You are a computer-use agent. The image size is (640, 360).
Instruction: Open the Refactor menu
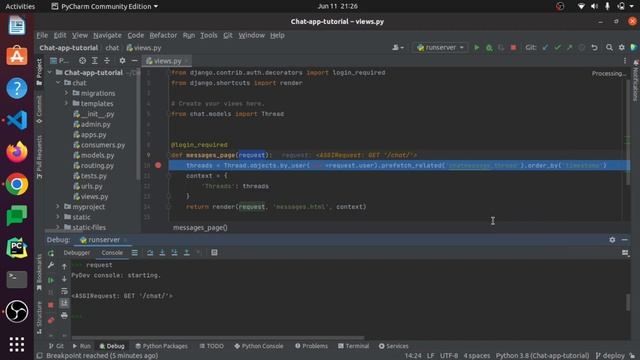pyautogui.click(x=163, y=36)
